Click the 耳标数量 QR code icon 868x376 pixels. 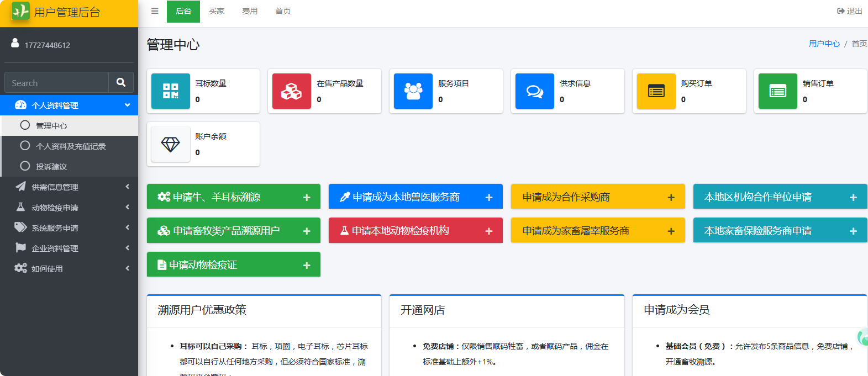171,91
